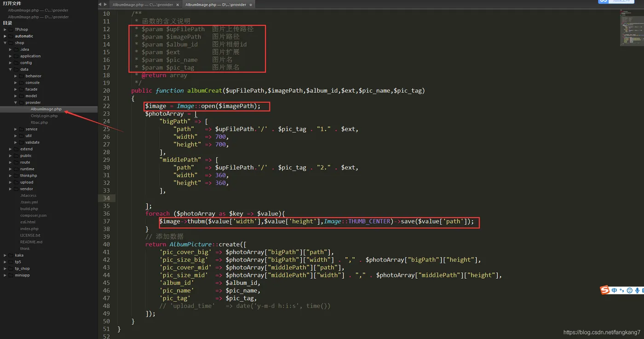
Task: Open the .travis.yml file
Action: pyautogui.click(x=29, y=202)
